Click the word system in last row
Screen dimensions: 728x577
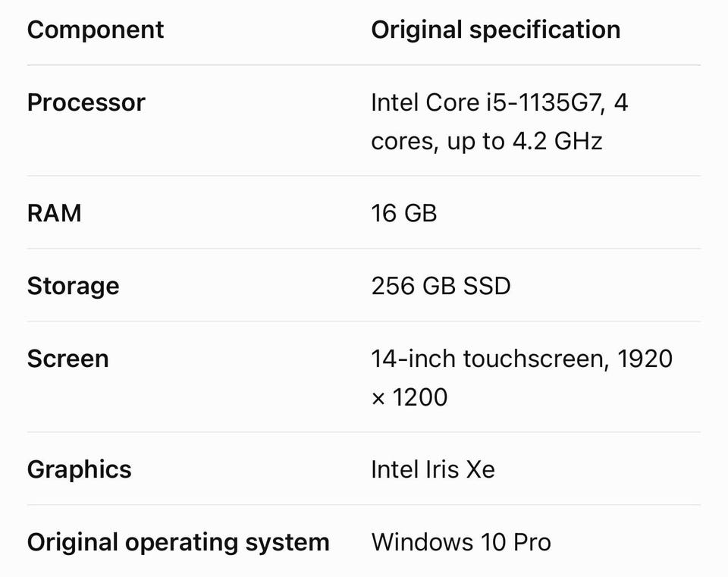[287, 543]
